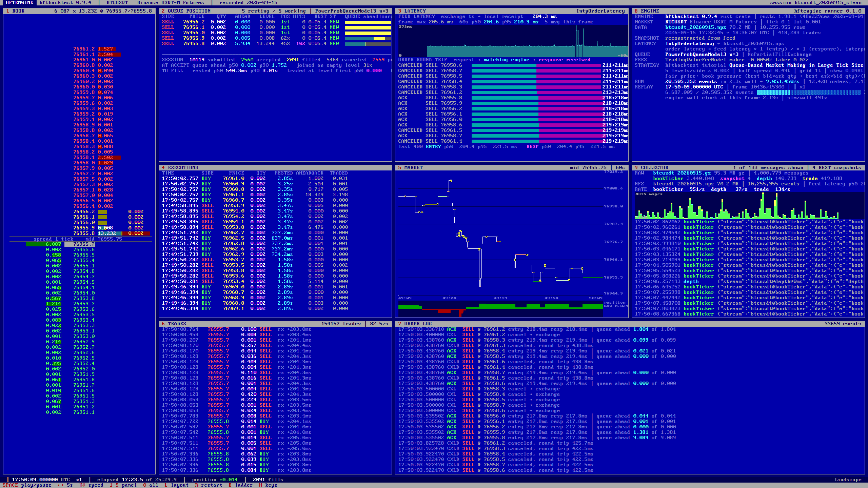Screen dimensions: 868x488
Task: Click the 17:50:08.764 76955.7 SELL trade row
Action: coord(236,329)
